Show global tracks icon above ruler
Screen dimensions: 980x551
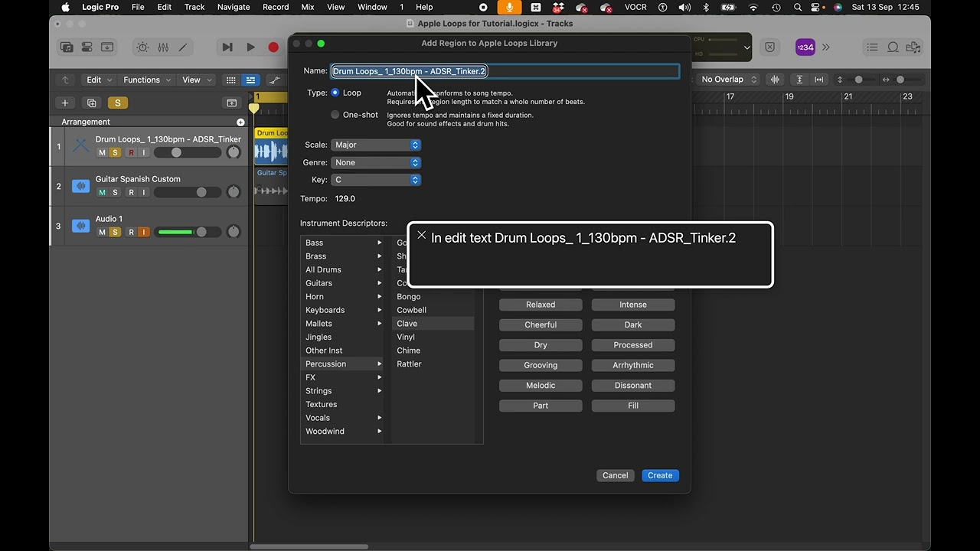pyautogui.click(x=231, y=103)
